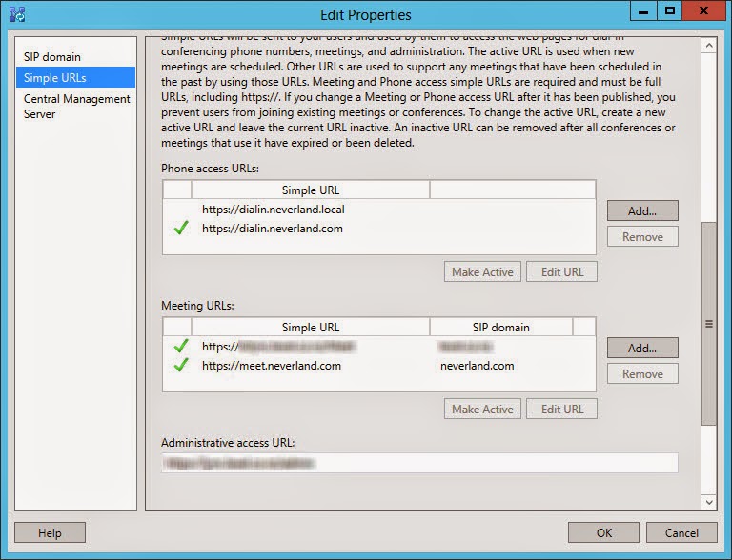Add a new phone access URL
732x560 pixels.
pyautogui.click(x=641, y=210)
